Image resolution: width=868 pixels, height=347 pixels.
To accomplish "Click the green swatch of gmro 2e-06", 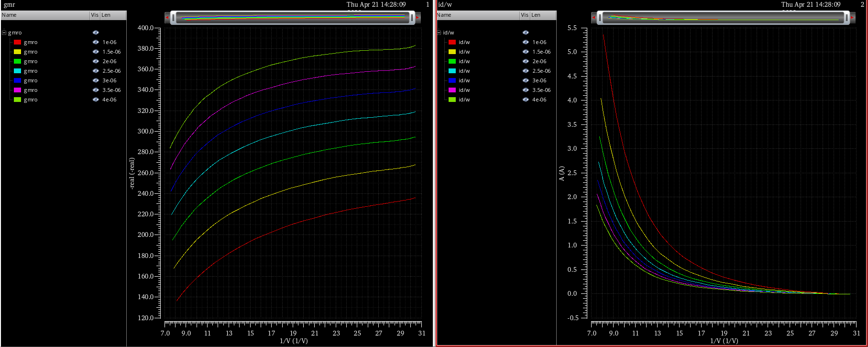I will (x=17, y=61).
